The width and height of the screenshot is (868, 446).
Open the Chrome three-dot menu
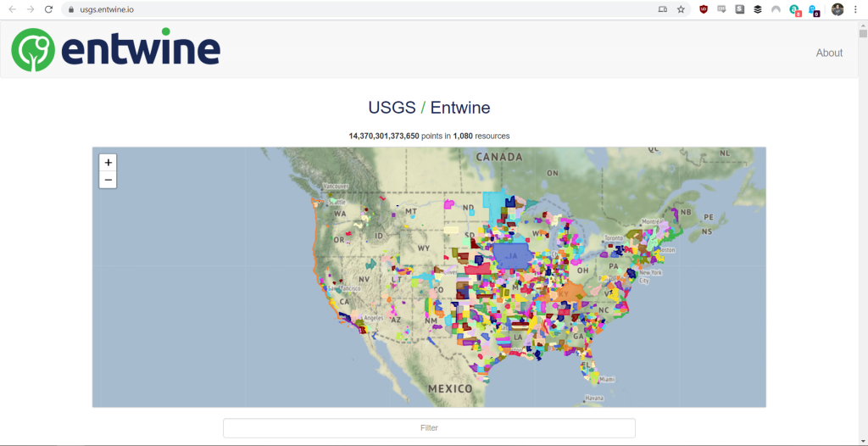(x=856, y=9)
